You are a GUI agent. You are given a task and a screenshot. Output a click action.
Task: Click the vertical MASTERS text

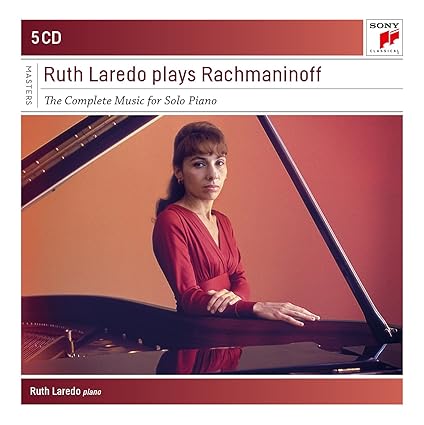pos(29,85)
